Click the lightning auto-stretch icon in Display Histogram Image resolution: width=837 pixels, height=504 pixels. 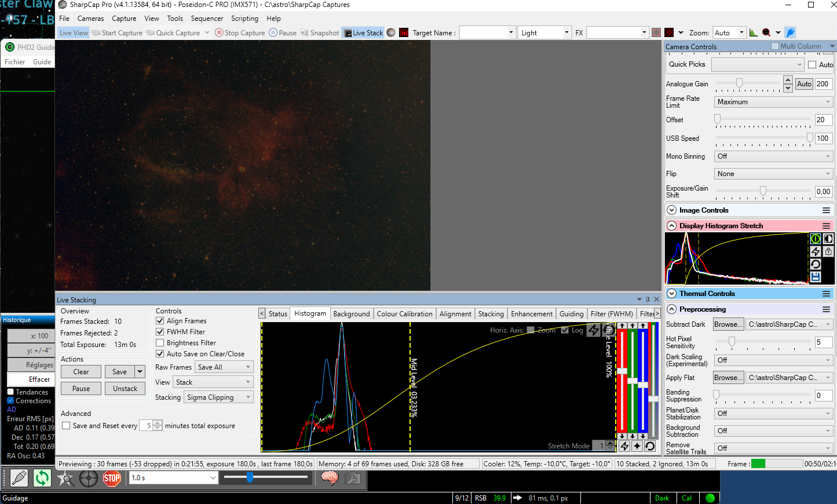816,251
